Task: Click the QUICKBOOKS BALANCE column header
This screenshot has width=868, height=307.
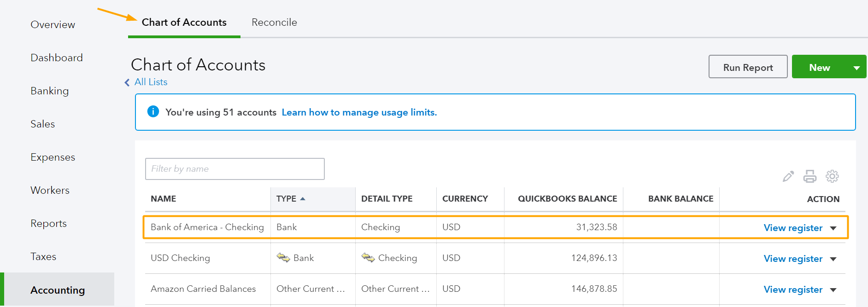Action: (568, 199)
